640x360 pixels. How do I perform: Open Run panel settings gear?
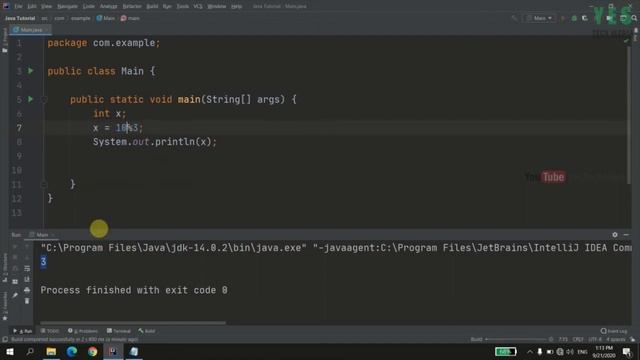pyautogui.click(x=615, y=235)
